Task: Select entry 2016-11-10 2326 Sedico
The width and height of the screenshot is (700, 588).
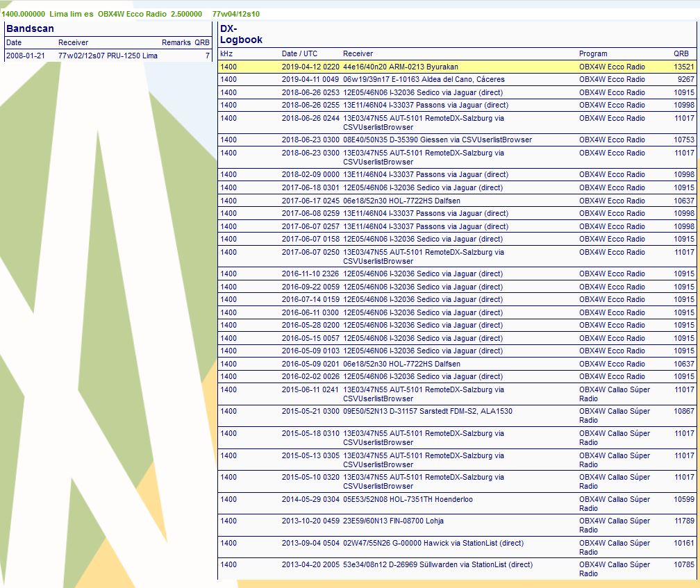Action: coord(457,274)
